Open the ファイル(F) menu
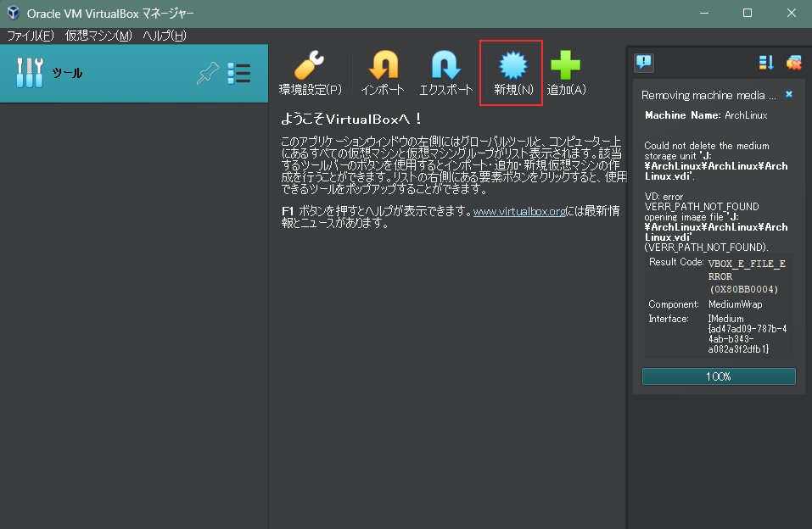 click(31, 36)
